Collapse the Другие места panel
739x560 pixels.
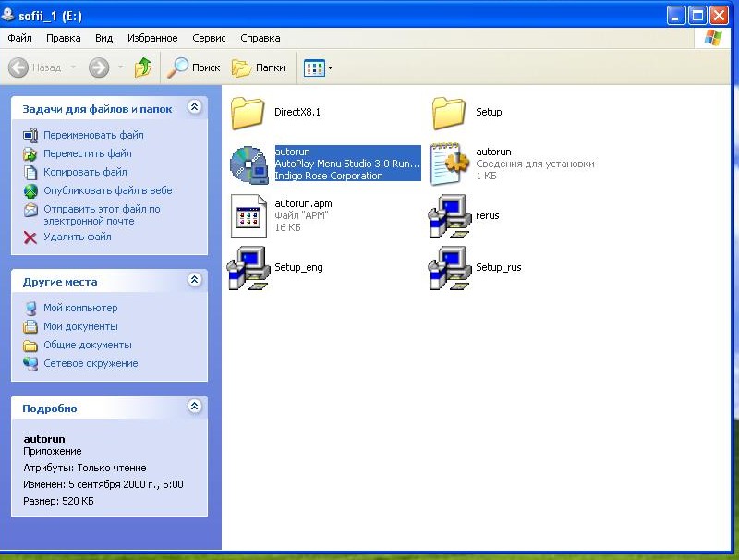pyautogui.click(x=194, y=281)
